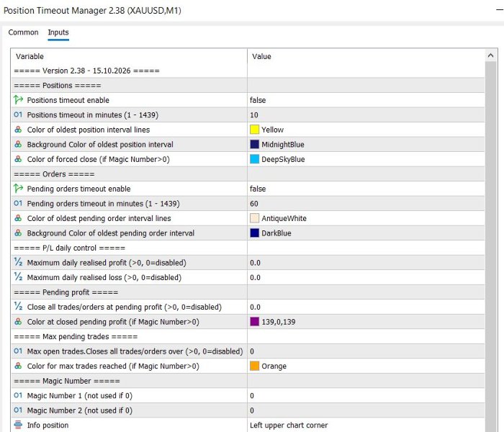The image size is (504, 432).
Task: Select the ===== Orders ===== separator row
Action: [x=248, y=174]
